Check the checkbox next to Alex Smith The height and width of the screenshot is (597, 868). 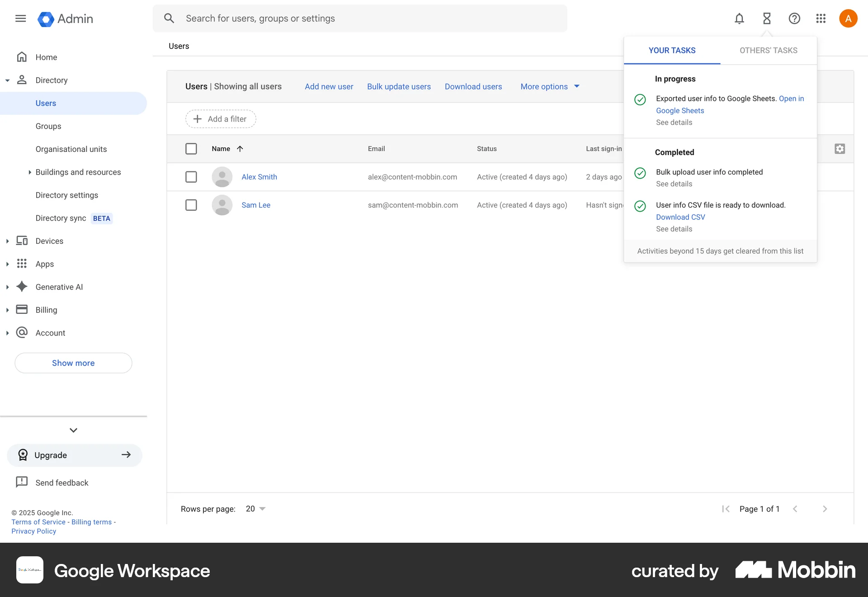pyautogui.click(x=191, y=177)
